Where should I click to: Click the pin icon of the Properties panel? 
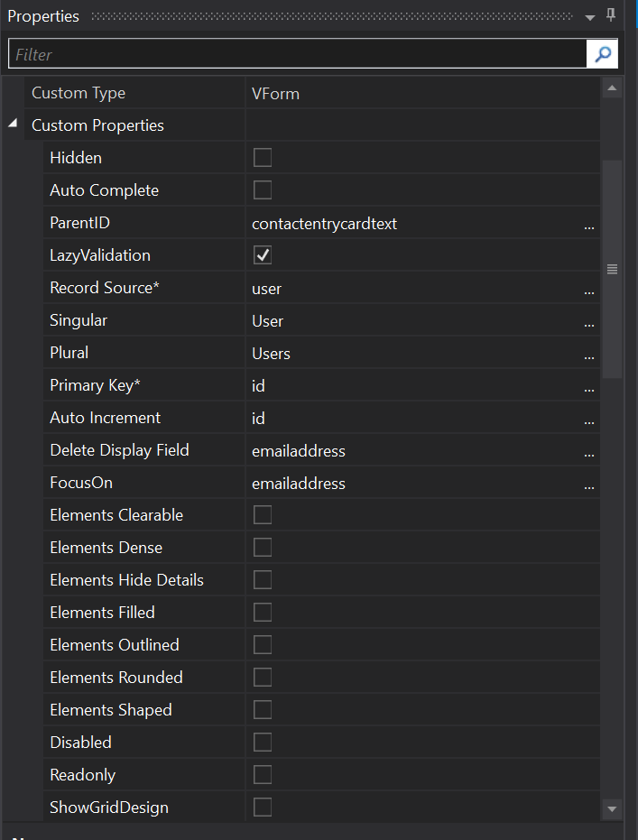tap(611, 15)
